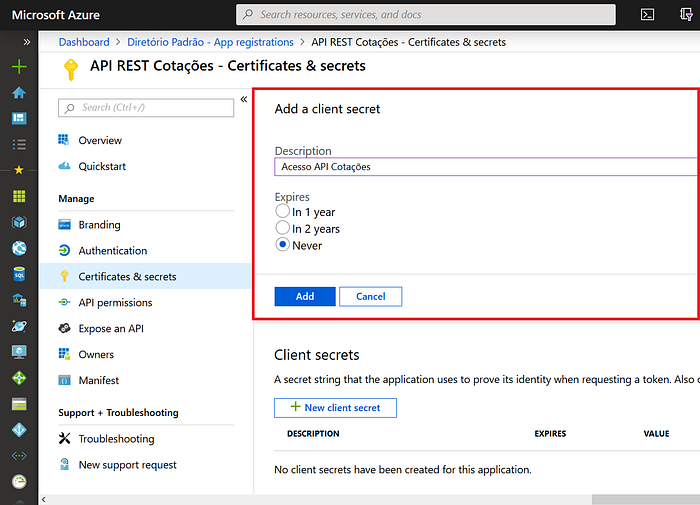
Task: Expand the left sidebar with double chevron
Action: pyautogui.click(x=27, y=42)
